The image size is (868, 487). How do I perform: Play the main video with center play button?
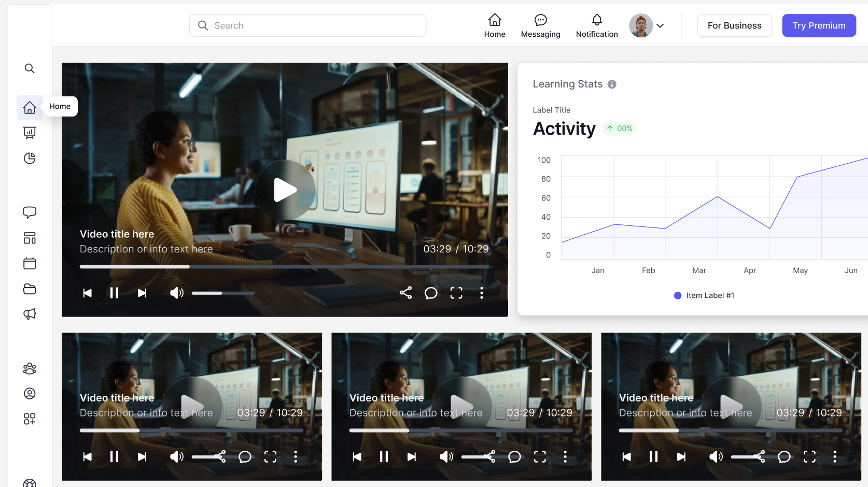(x=285, y=190)
